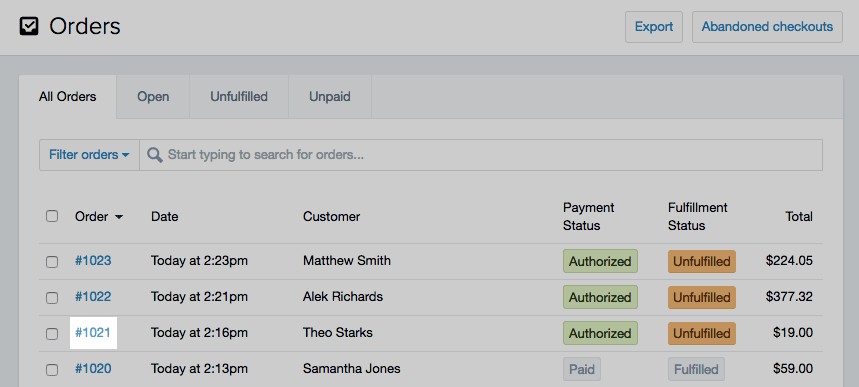Switch to the Open tab
859x387 pixels.
coord(153,96)
